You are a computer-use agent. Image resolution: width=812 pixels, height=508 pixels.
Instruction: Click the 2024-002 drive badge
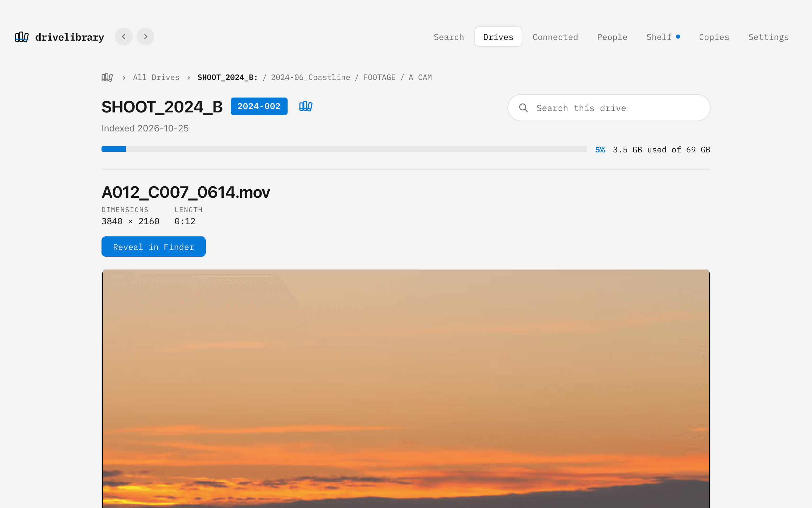(259, 106)
